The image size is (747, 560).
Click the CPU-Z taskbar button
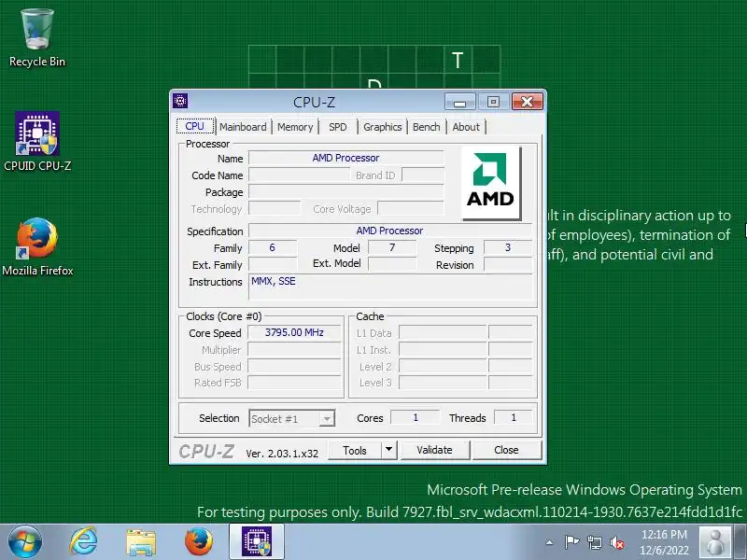click(257, 542)
